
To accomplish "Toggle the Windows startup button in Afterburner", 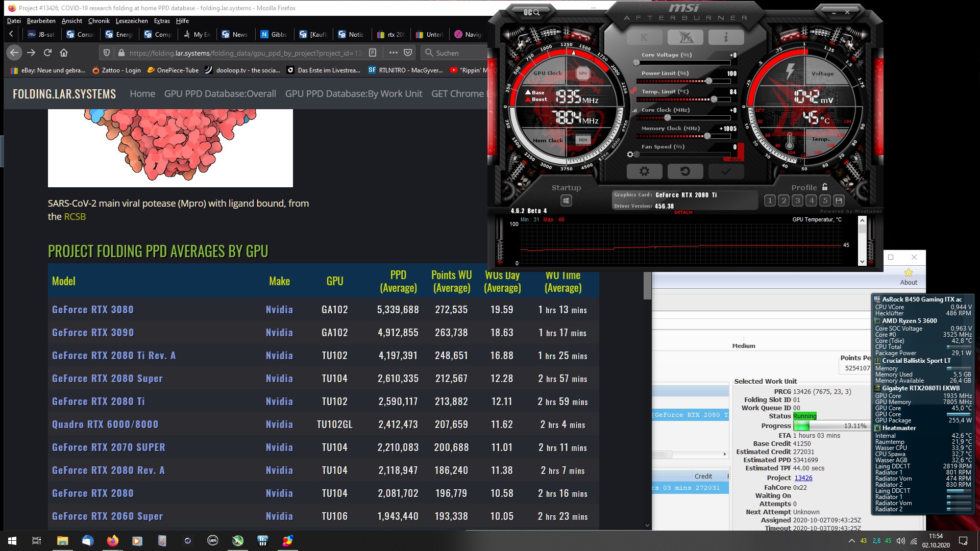I will pos(566,201).
